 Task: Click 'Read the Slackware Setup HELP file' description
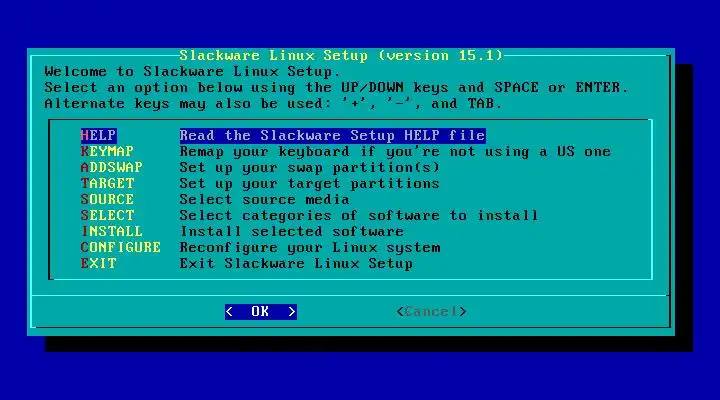click(x=332, y=135)
